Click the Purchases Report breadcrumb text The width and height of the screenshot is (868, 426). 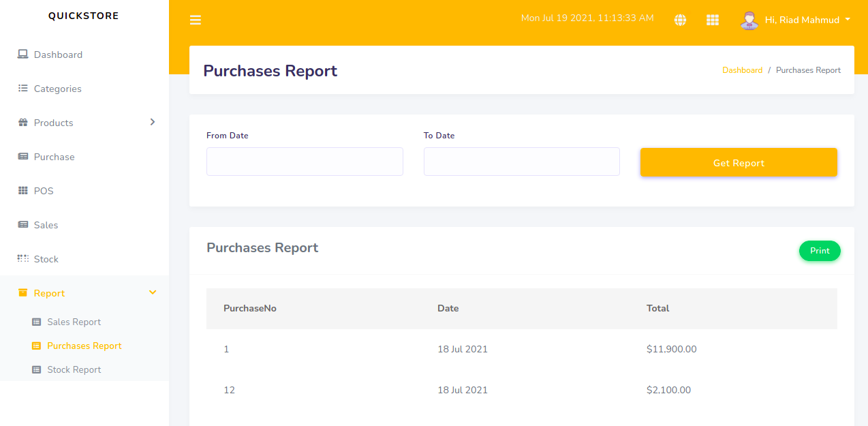click(808, 70)
